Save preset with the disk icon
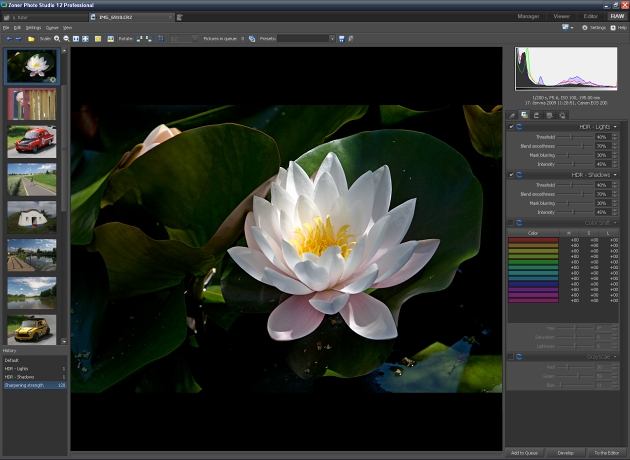630x460 pixels. [x=342, y=39]
